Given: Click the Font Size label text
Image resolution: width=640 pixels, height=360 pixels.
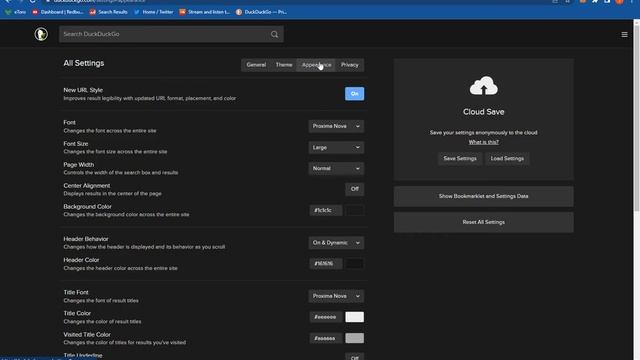Looking at the screenshot, I should click(x=76, y=144).
